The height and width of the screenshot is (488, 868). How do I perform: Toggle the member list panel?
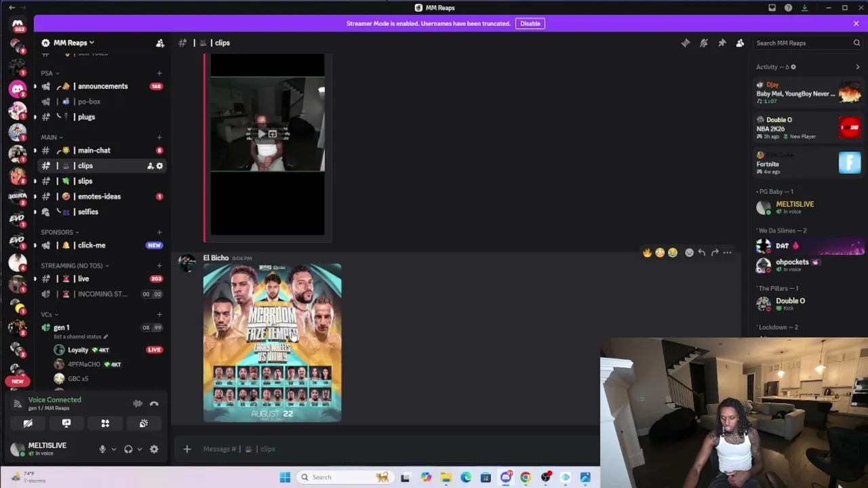pos(740,43)
